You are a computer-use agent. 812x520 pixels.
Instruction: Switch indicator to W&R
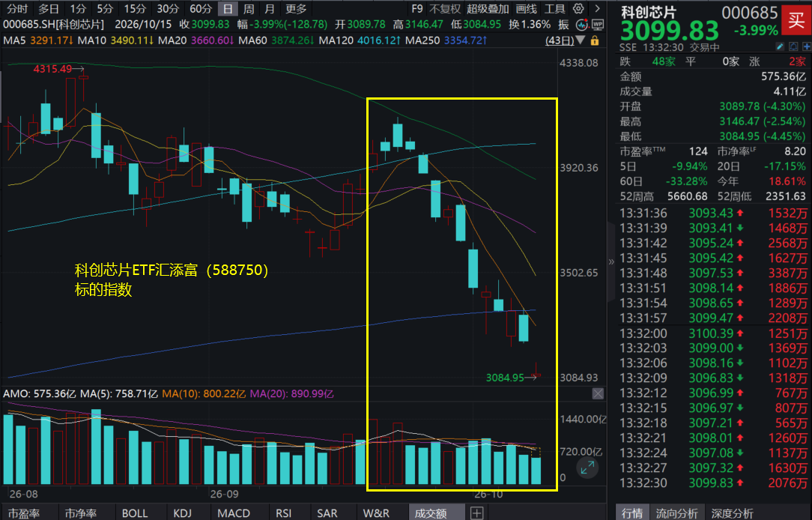click(376, 513)
